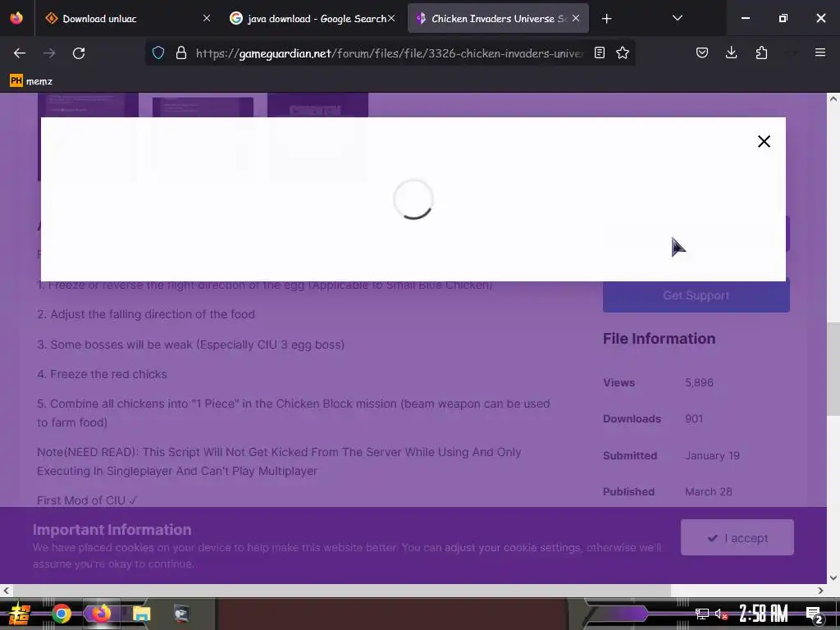Viewport: 840px width, 630px height.
Task: Click text 'Some bosses will be weak'
Action: tap(121, 345)
